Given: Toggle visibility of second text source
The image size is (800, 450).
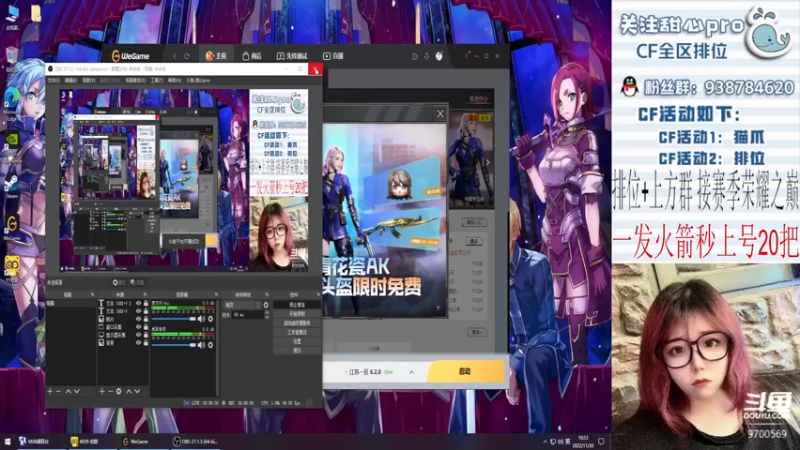Looking at the screenshot, I should click(138, 311).
